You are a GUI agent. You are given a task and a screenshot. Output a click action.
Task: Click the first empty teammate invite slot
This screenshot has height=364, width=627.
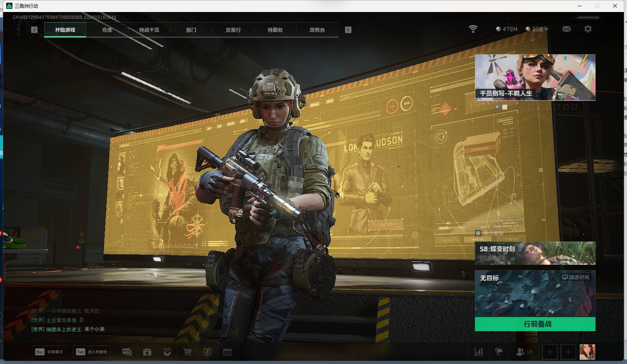(x=549, y=352)
